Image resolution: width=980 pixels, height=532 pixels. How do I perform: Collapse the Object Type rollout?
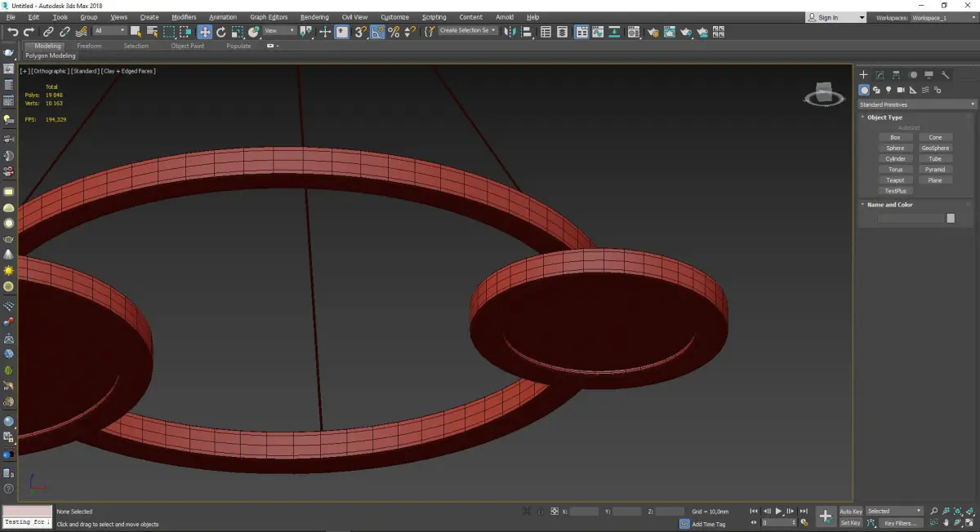click(x=884, y=117)
